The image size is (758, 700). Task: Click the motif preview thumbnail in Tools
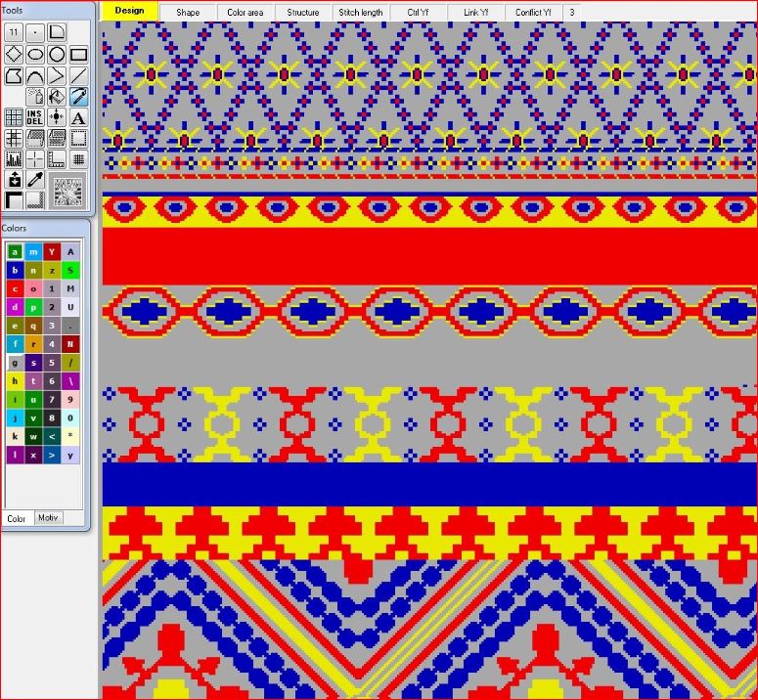pyautogui.click(x=68, y=190)
